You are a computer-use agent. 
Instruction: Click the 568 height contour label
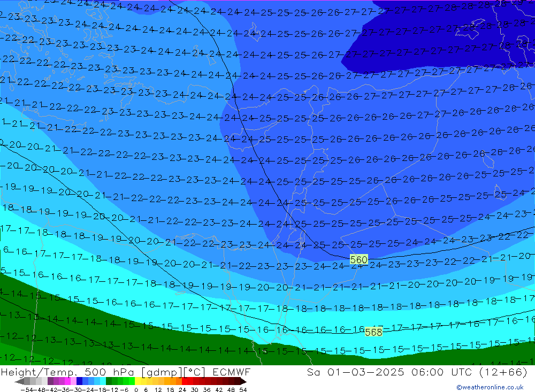click(373, 332)
